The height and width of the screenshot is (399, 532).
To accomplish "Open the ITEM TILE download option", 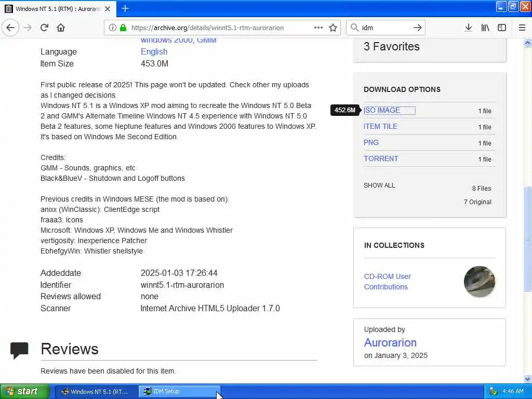I will click(380, 126).
